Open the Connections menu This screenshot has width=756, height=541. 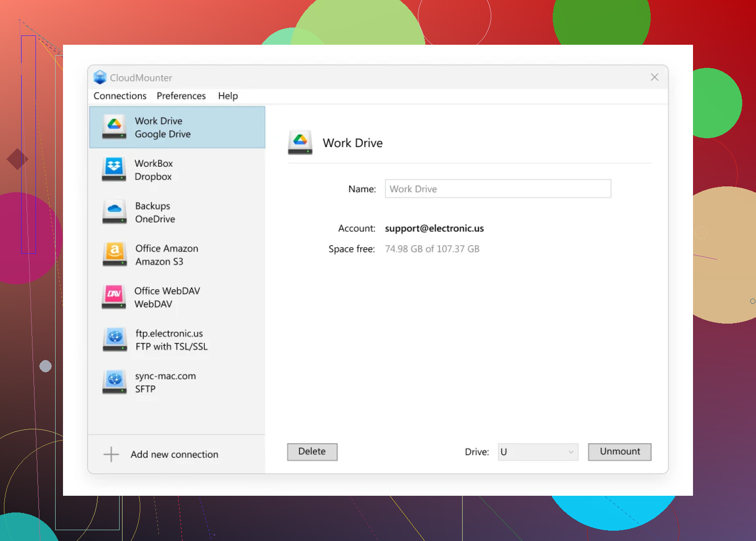[120, 96]
